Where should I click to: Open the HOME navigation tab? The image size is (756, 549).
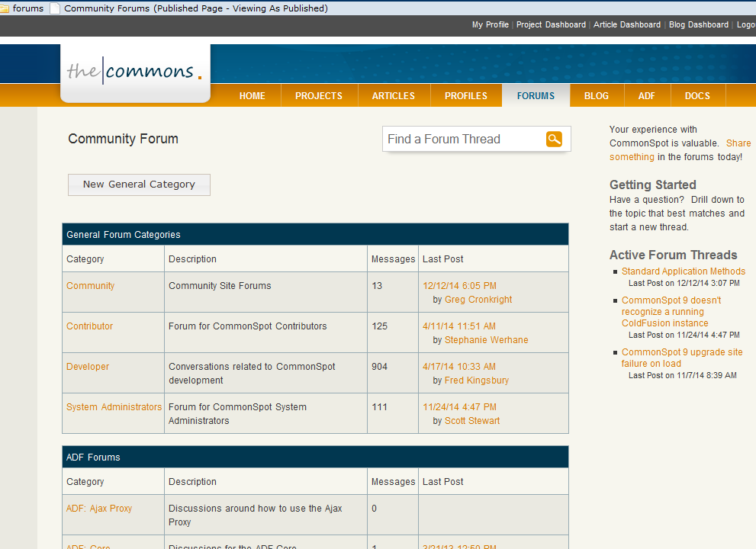click(253, 95)
